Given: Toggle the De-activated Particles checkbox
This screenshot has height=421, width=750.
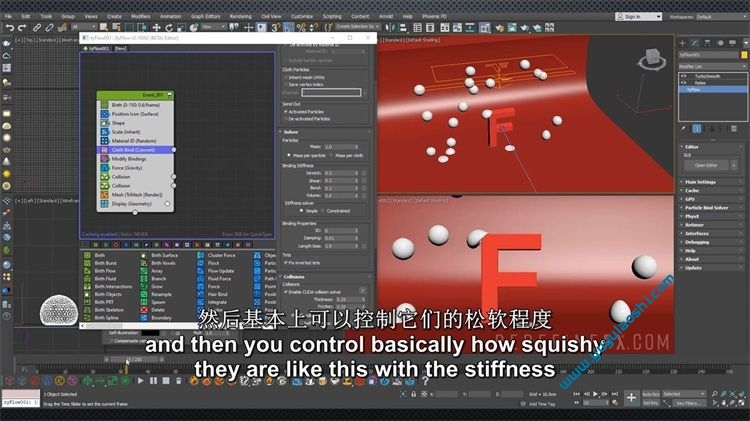Looking at the screenshot, I should [286, 119].
